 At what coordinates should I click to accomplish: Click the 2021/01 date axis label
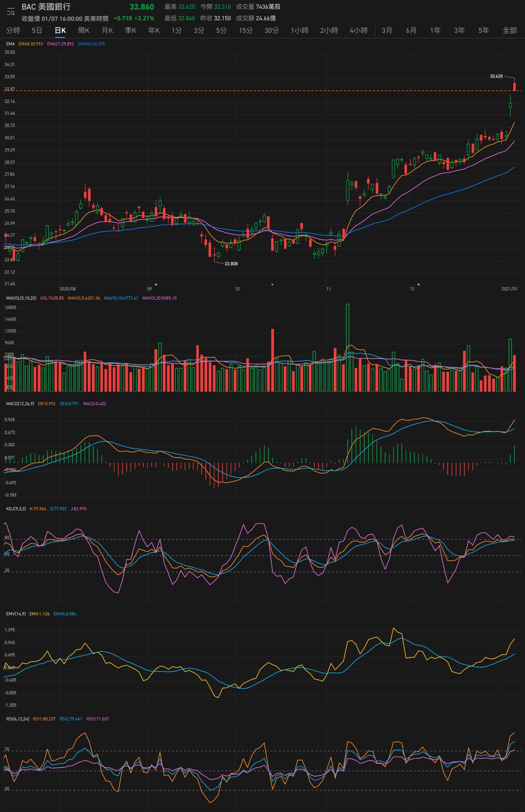click(509, 289)
